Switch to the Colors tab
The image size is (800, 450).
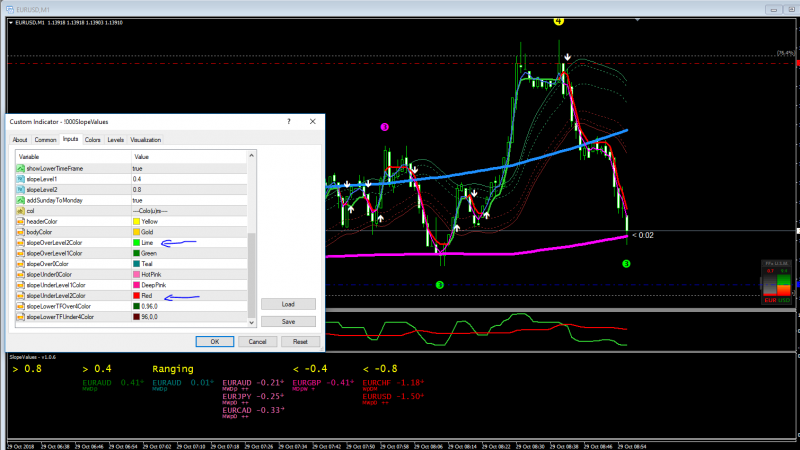point(93,140)
